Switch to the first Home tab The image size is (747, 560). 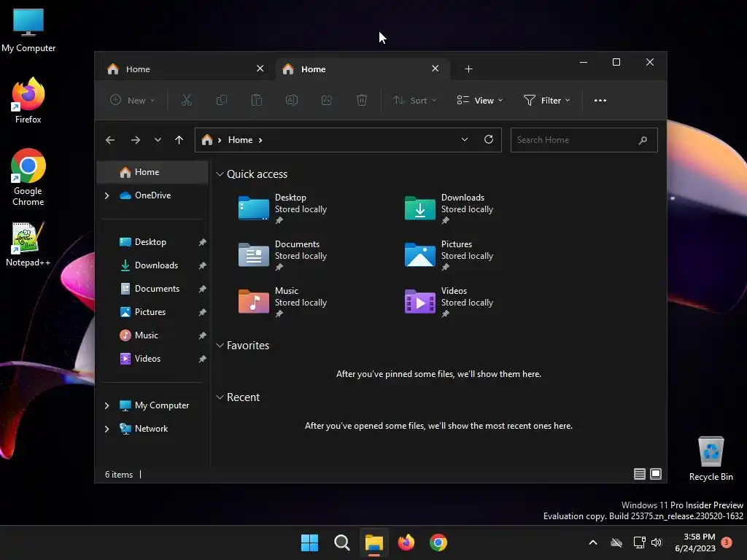(x=186, y=69)
